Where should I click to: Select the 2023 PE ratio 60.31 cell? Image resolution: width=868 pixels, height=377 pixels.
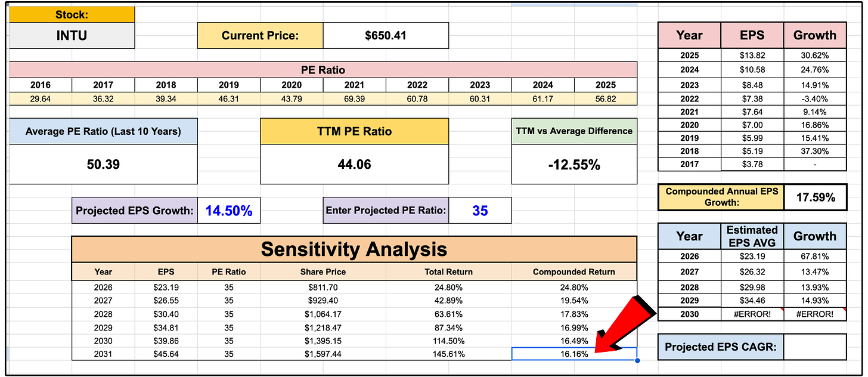(480, 98)
